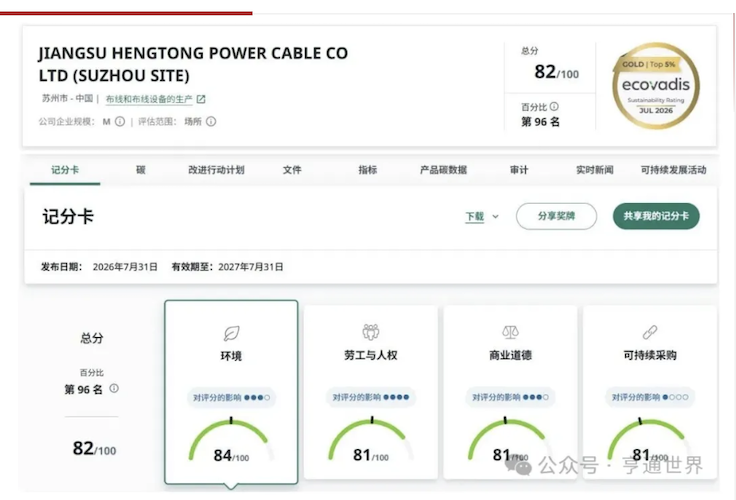Click the external link icon beside 布线和布线设备的生产

click(201, 99)
